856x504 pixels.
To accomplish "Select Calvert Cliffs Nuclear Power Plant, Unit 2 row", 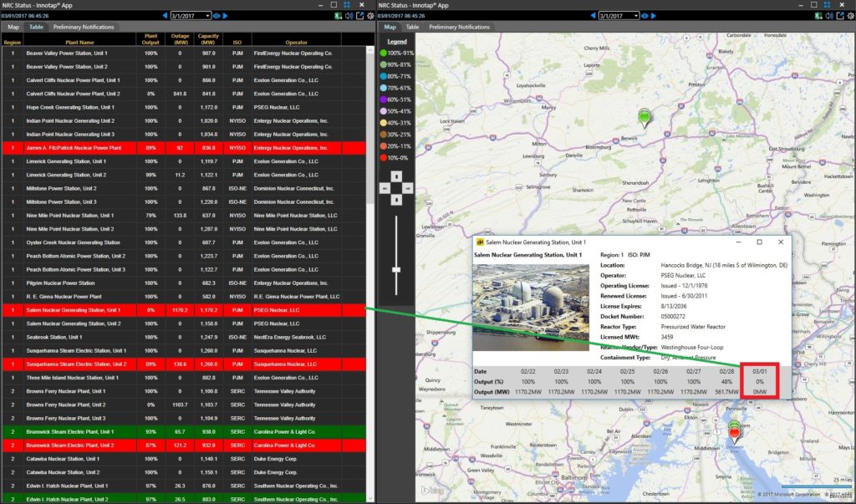I will [x=183, y=94].
